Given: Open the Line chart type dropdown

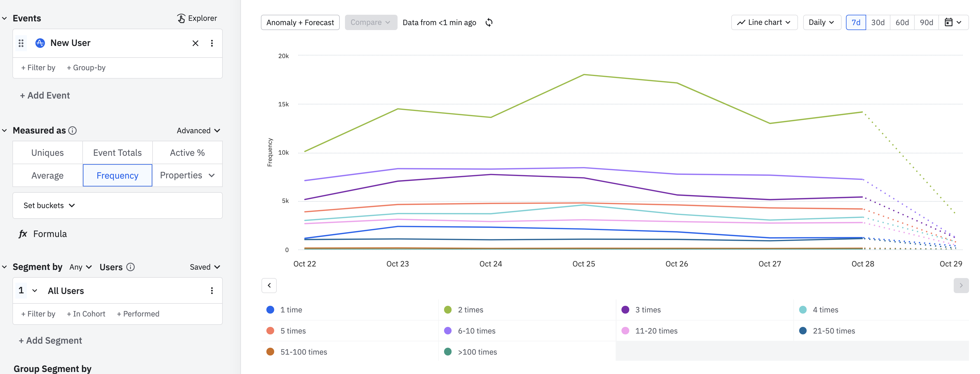Looking at the screenshot, I should click(764, 23).
